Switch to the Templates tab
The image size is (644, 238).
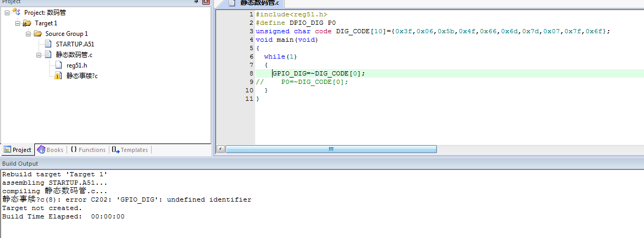pyautogui.click(x=129, y=150)
